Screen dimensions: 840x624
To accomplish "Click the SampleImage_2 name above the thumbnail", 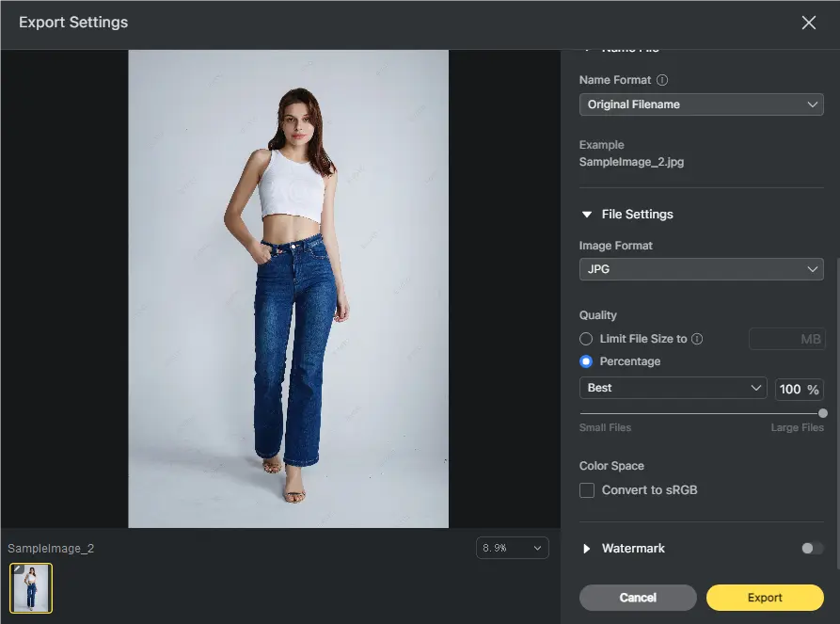I will tap(51, 549).
